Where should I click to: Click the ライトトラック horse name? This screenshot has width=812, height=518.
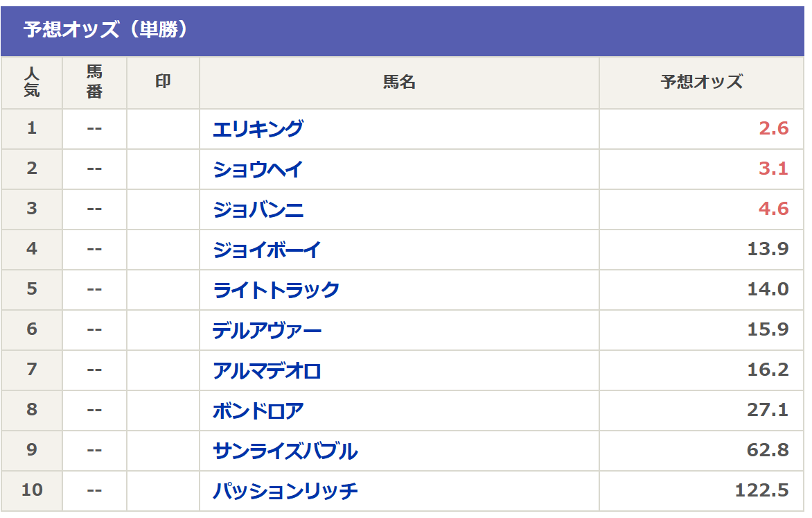pyautogui.click(x=276, y=290)
